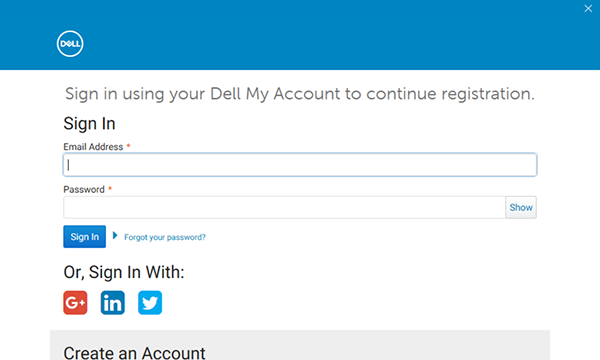Sign in with the Google+ icon
The height and width of the screenshot is (360, 600).
point(75,303)
